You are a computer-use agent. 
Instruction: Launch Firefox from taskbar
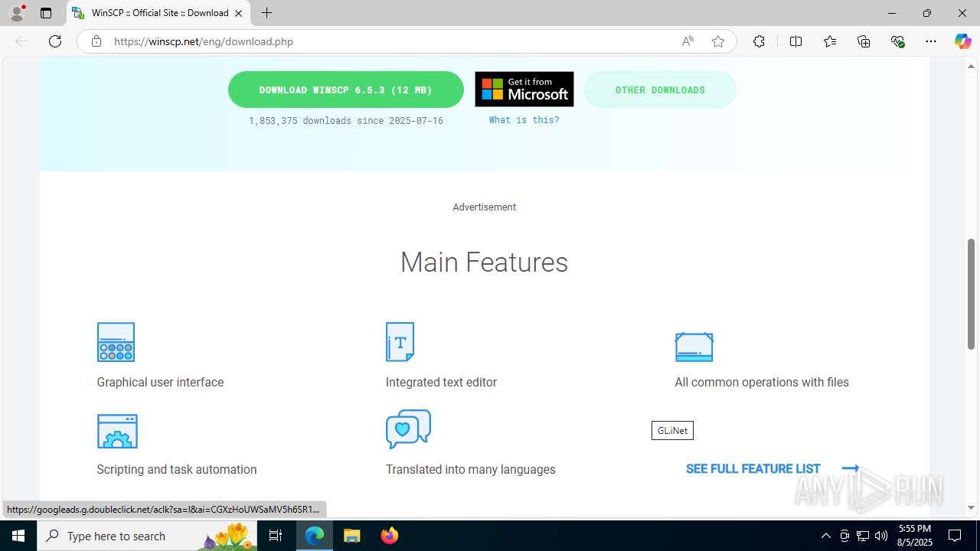point(389,536)
